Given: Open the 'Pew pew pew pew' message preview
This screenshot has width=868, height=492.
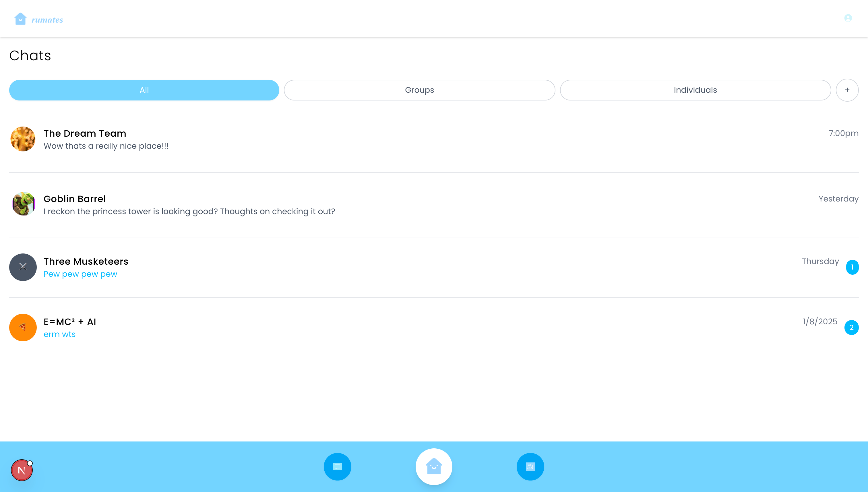Looking at the screenshot, I should 80,274.
